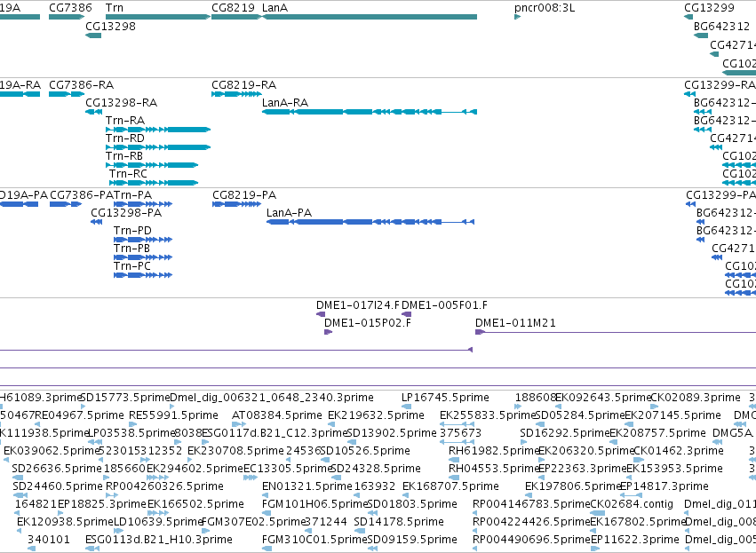Click the CG7386 gene label
756x553 pixels.
click(70, 8)
